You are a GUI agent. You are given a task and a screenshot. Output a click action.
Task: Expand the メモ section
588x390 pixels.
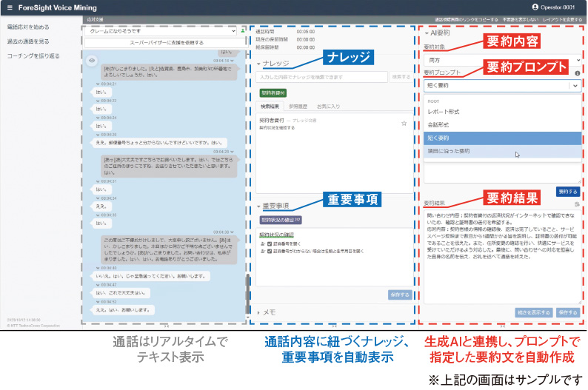click(258, 312)
